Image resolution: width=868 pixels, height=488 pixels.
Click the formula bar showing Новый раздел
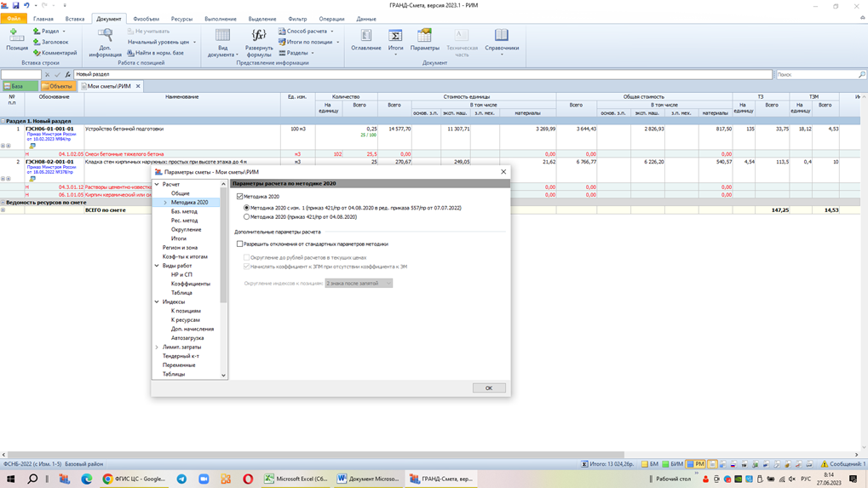tap(423, 74)
